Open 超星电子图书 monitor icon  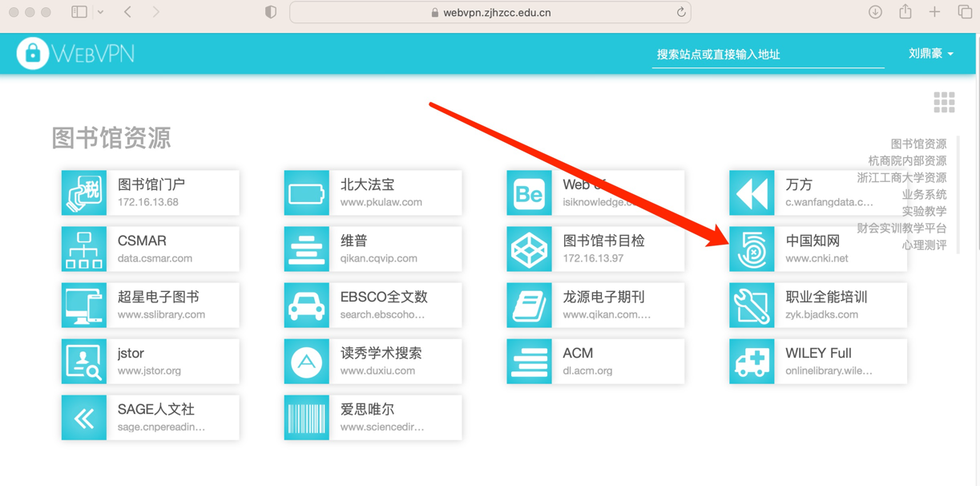tap(84, 305)
